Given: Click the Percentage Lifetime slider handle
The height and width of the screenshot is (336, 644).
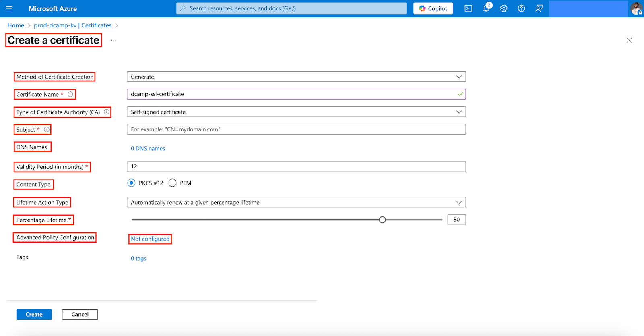Looking at the screenshot, I should [382, 220].
